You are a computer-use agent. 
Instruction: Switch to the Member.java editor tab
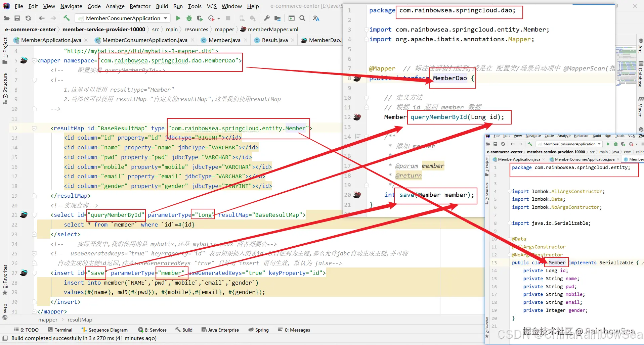224,40
